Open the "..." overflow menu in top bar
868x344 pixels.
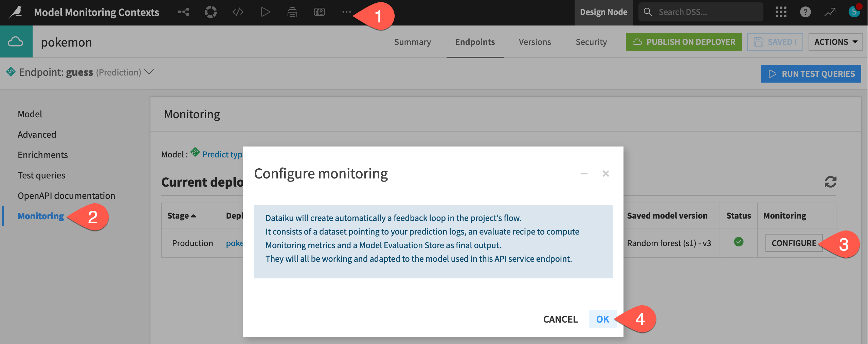pos(346,12)
